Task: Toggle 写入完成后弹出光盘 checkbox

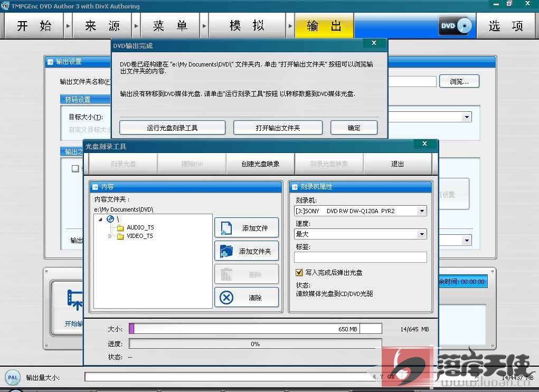Action: [299, 272]
